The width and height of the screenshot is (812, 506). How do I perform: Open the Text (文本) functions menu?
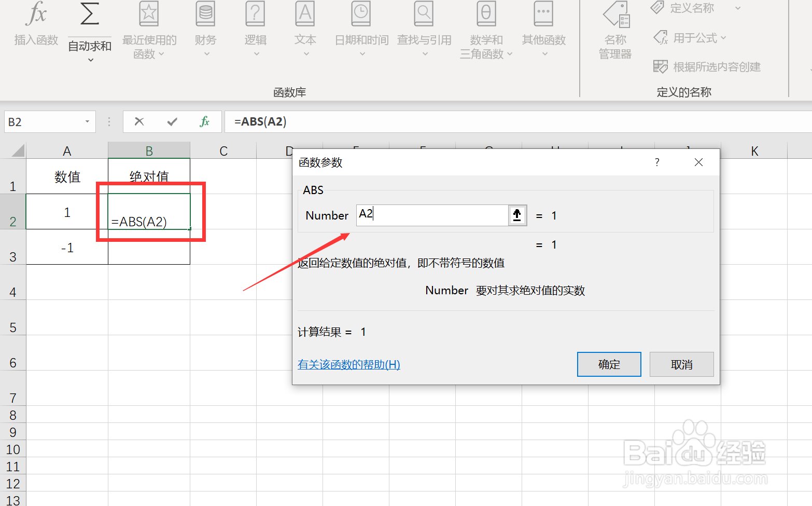(305, 30)
